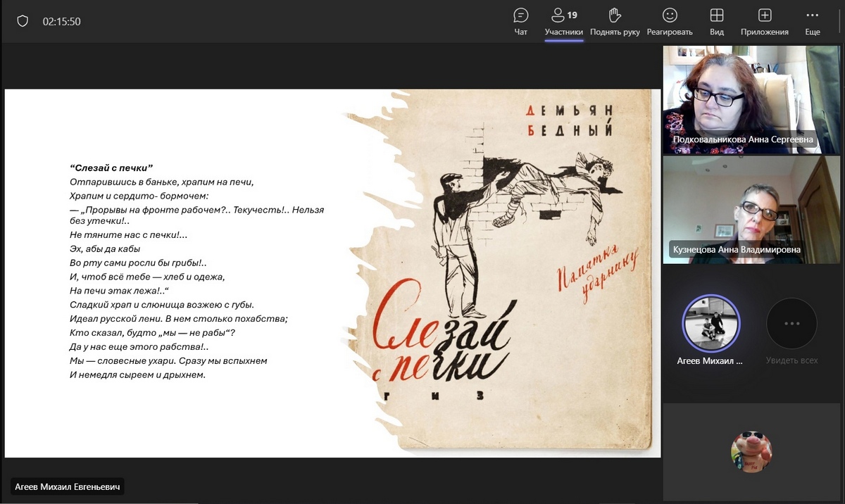
Task: Click the 'Участники' label
Action: coord(564,32)
